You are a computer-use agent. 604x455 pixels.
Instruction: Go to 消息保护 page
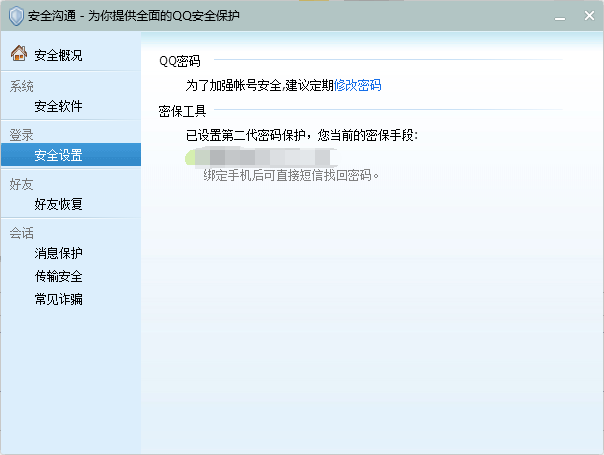point(58,253)
